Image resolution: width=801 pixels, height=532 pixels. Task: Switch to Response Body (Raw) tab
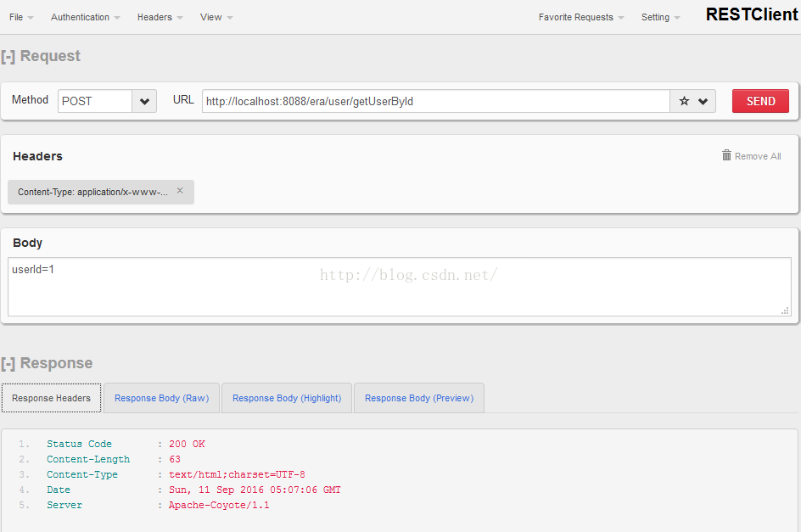161,398
